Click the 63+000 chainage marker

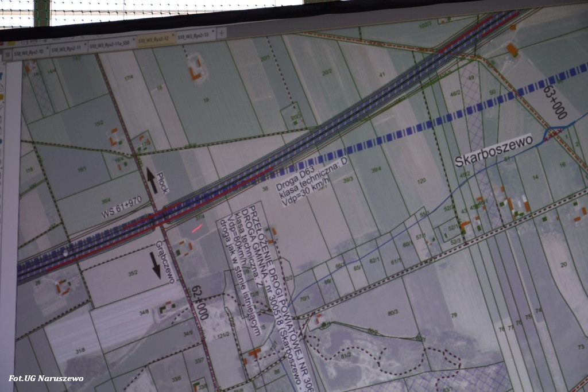click(556, 102)
